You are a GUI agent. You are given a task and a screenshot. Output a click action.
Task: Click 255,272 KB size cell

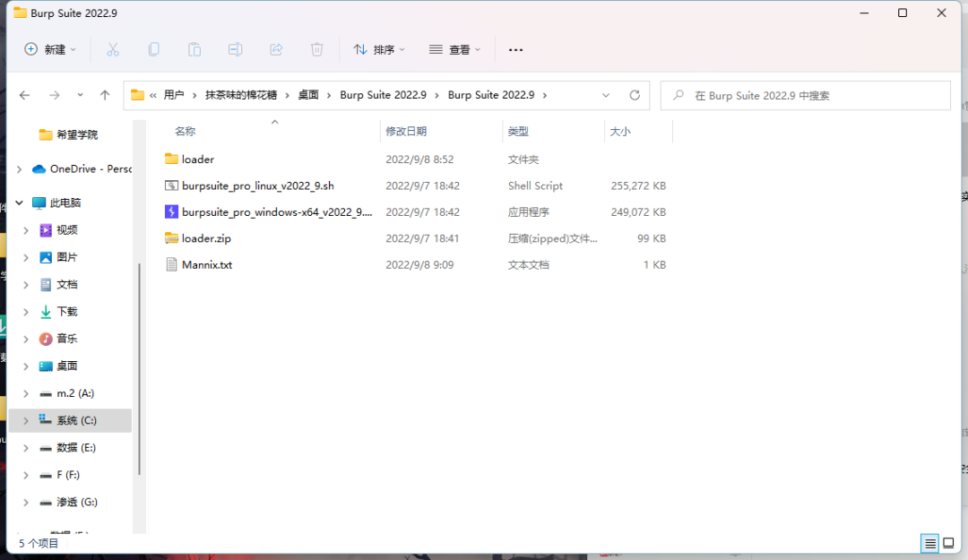638,185
